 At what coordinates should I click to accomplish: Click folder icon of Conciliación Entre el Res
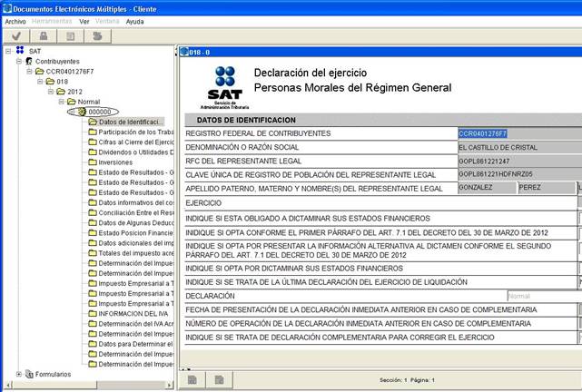tap(93, 212)
